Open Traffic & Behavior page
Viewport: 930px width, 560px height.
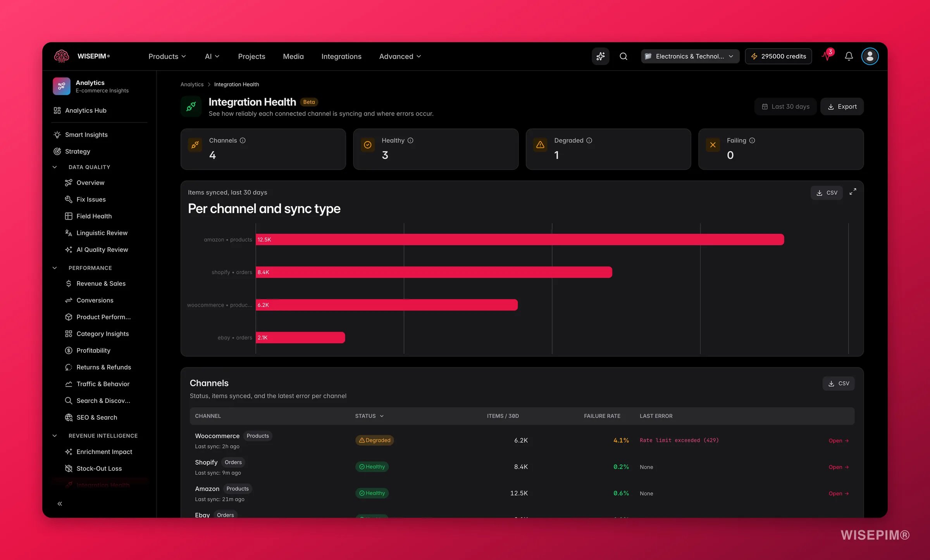point(105,384)
